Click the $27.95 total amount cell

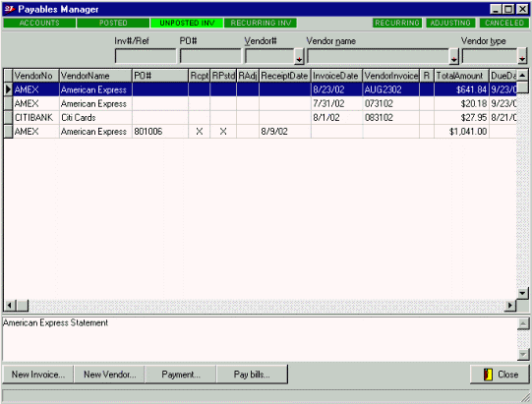coord(461,117)
